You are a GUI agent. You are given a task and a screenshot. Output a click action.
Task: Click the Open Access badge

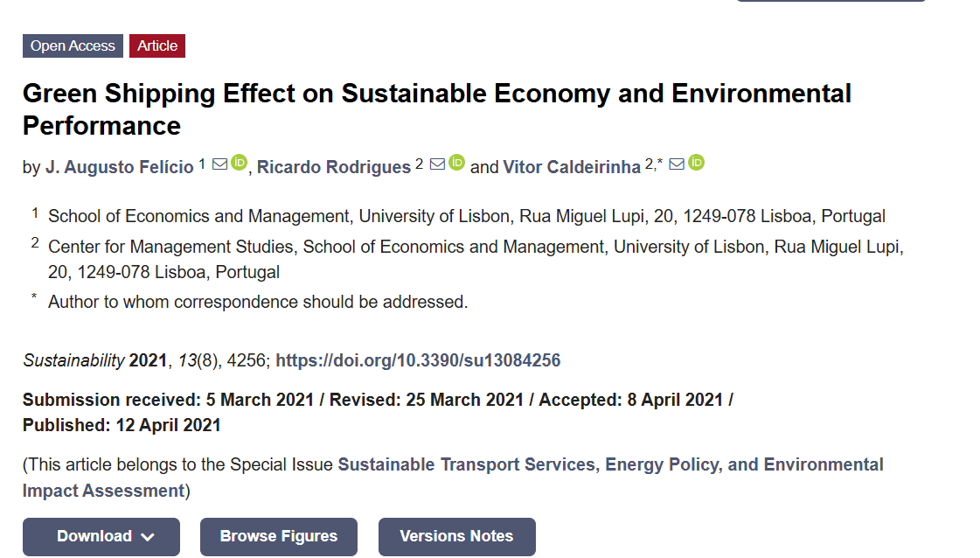[x=73, y=45]
